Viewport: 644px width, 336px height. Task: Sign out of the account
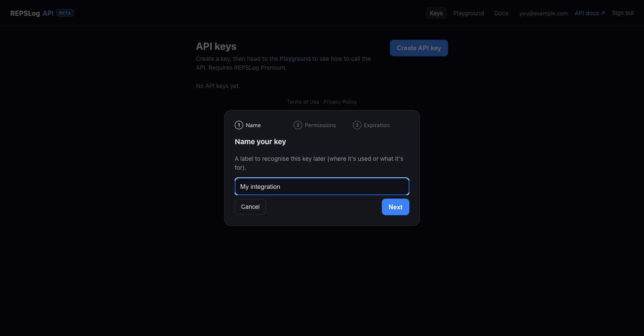(623, 13)
